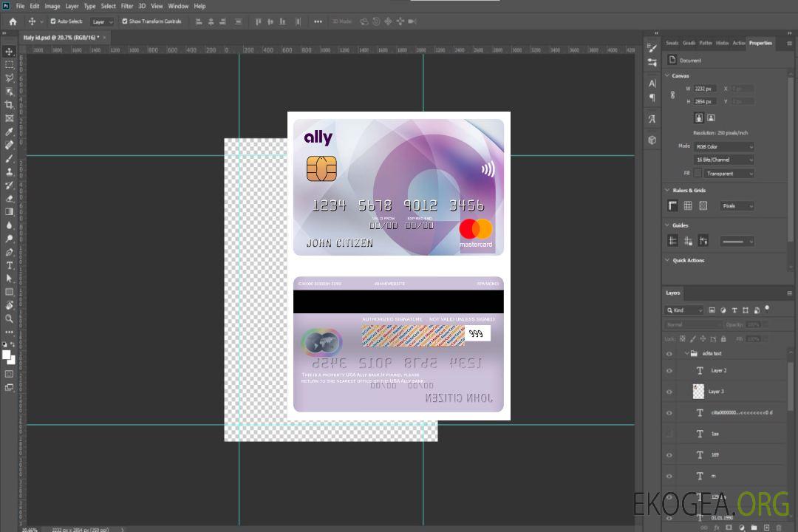Select the History Brush tool
798x532 pixels.
tap(9, 185)
